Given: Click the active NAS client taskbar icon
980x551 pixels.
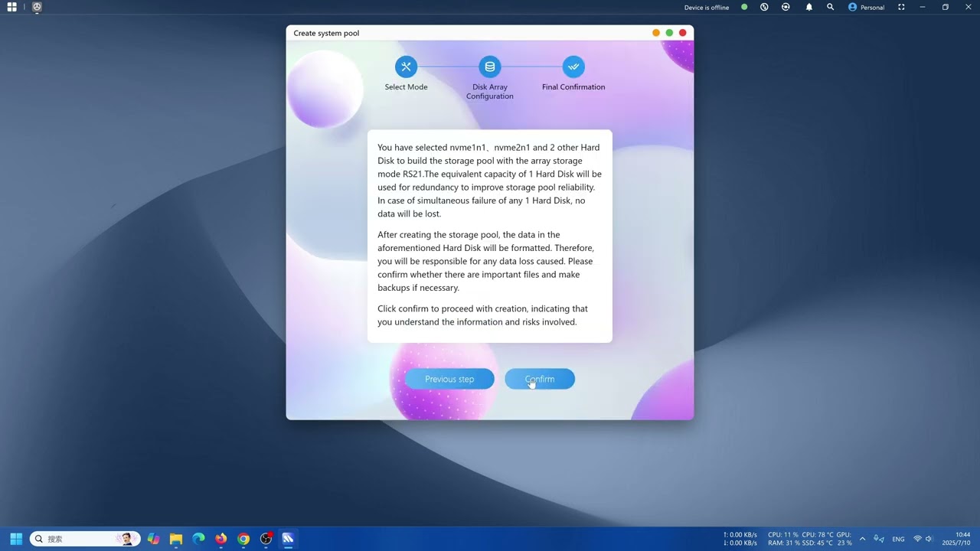Looking at the screenshot, I should click(288, 539).
